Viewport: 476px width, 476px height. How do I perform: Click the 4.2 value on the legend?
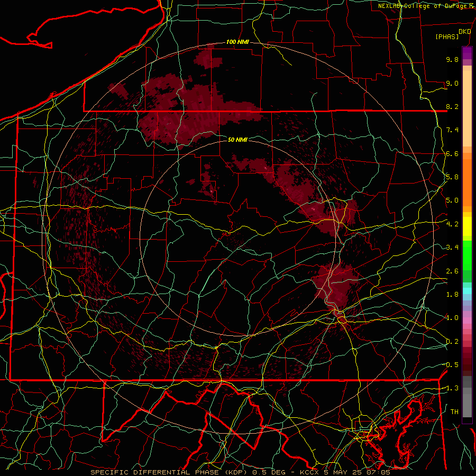pyautogui.click(x=452, y=224)
